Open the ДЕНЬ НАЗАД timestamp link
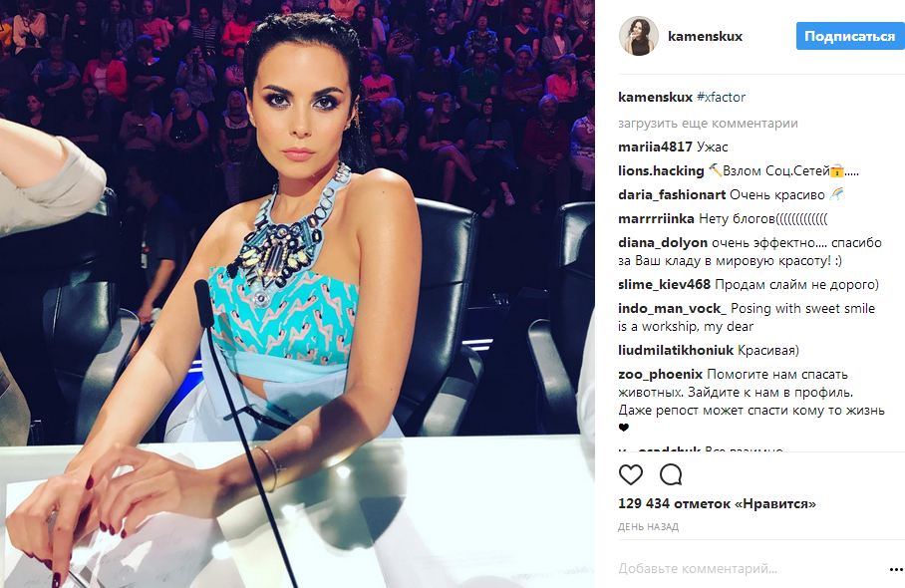Viewport: 905px width, 588px height. (648, 527)
